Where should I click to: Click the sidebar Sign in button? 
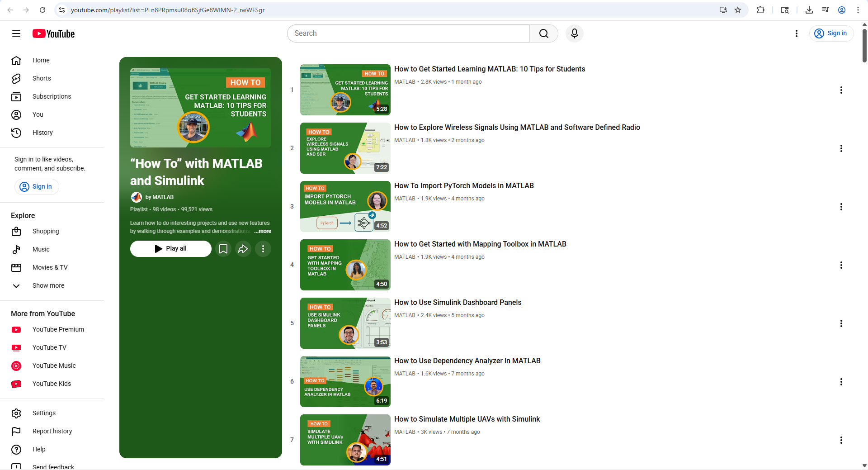tap(37, 186)
